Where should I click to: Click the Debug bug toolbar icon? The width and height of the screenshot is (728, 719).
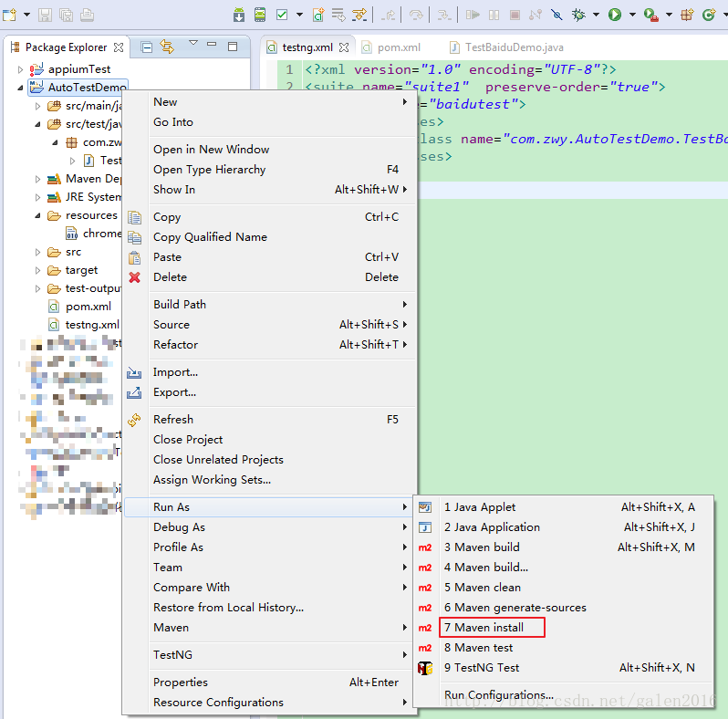(x=578, y=15)
